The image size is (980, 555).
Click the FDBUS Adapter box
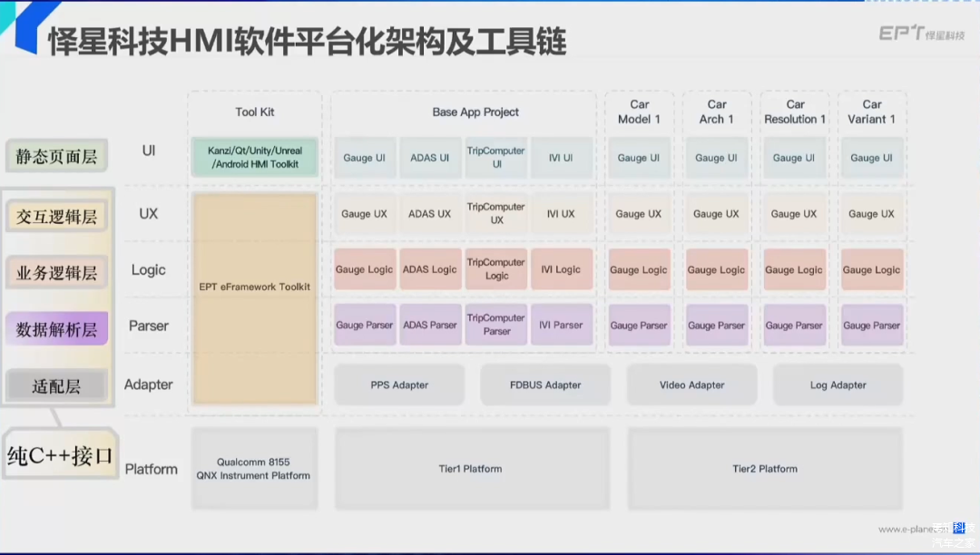[545, 385]
